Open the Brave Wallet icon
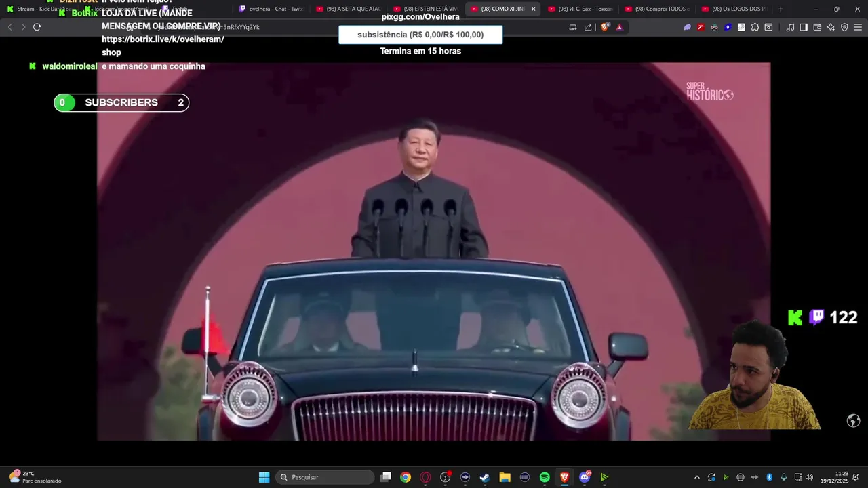This screenshot has height=488, width=868. click(x=817, y=27)
